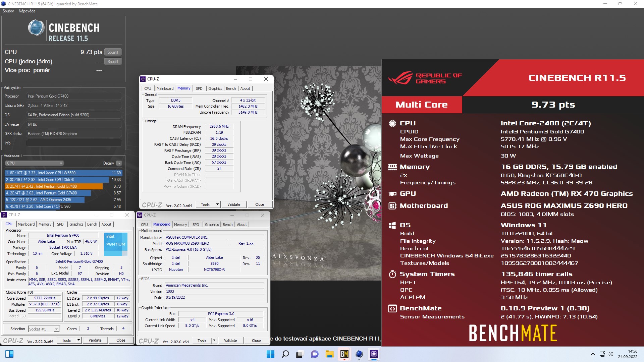
Task: Click DRAM Frequency value 2963.6 MHz
Action: [219, 127]
